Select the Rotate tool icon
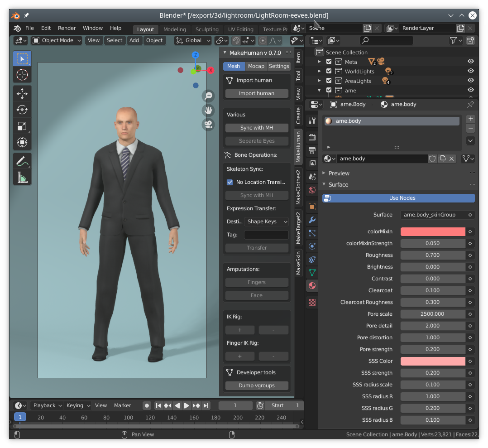This screenshot has width=488, height=448. pyautogui.click(x=22, y=110)
